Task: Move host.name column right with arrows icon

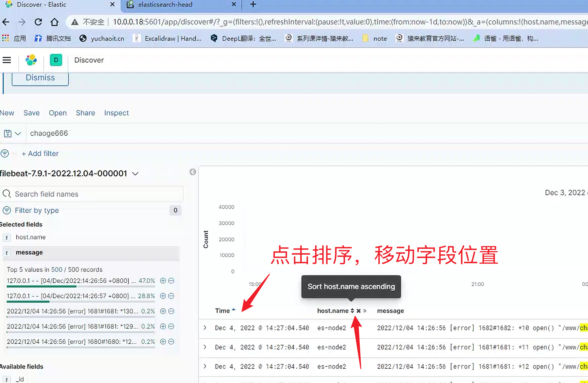Action: [365, 311]
